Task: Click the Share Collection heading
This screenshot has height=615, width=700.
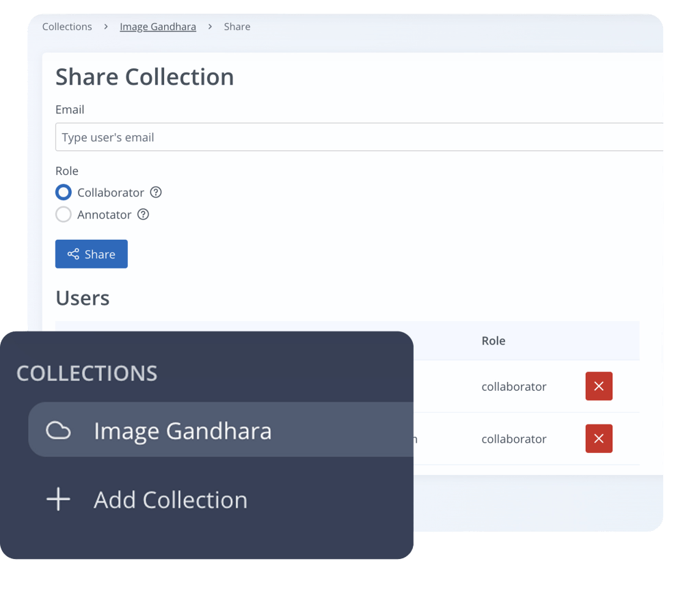Action: point(145,77)
